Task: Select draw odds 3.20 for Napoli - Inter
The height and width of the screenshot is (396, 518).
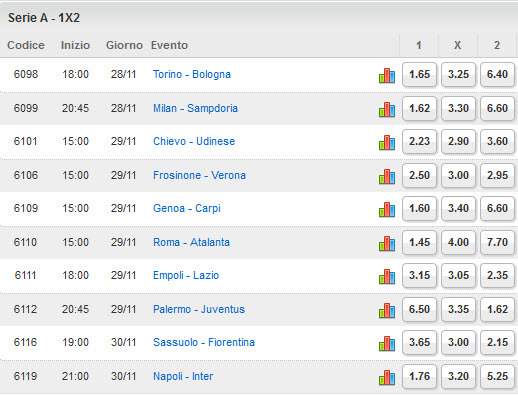Action: tap(458, 376)
